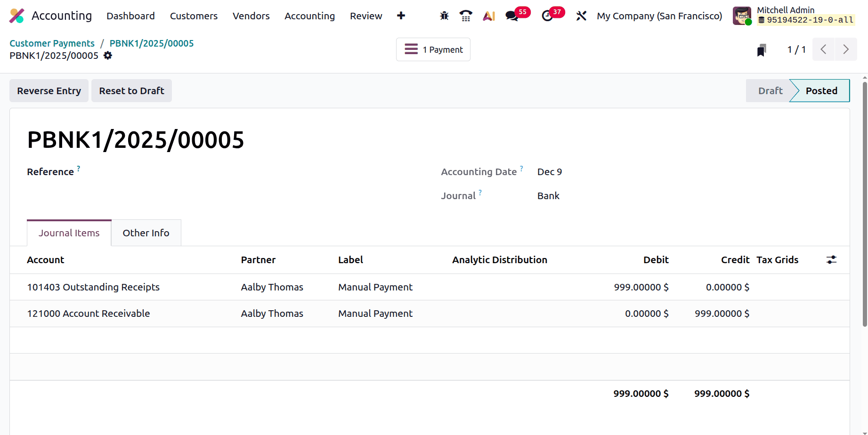Click the database name 95194522-19-0-all

pos(806,20)
